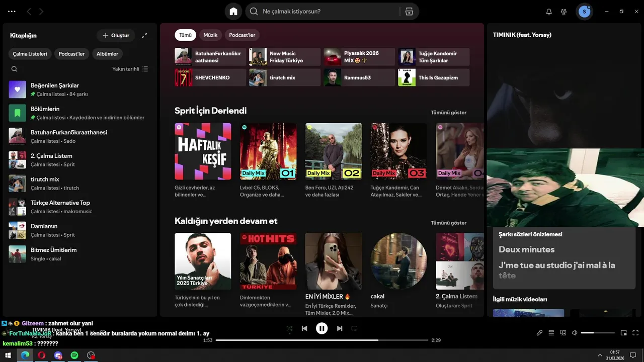
Task: Open Damlarsın playlist in library
Action: [80, 230]
